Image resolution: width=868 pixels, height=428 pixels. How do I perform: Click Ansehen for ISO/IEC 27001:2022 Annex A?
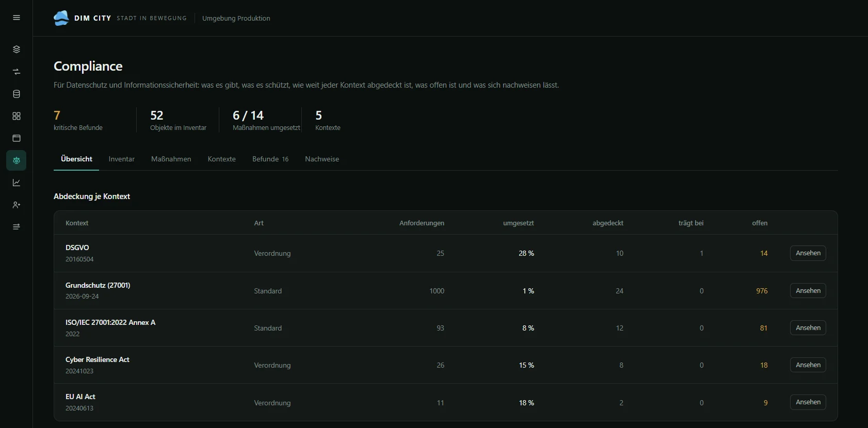[808, 328]
